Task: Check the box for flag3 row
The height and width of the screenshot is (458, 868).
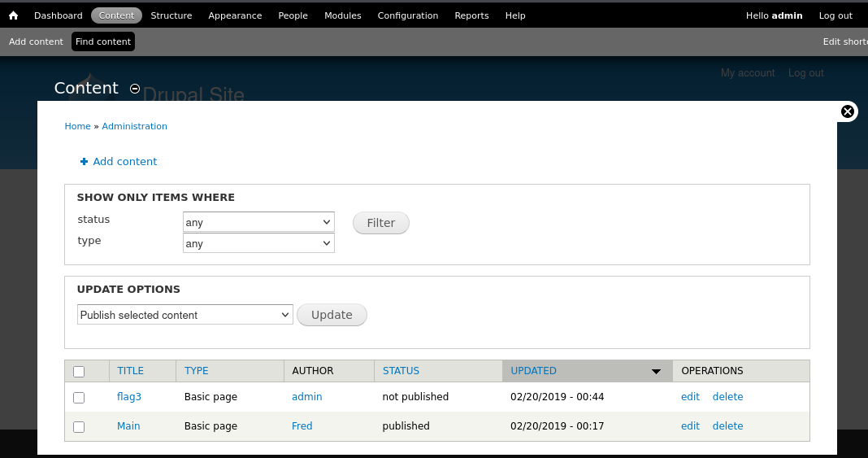Action: (79, 398)
